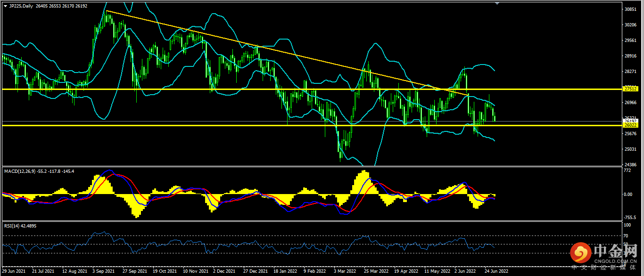Click the 28271 price axis value
644x276 pixels.
(x=630, y=72)
